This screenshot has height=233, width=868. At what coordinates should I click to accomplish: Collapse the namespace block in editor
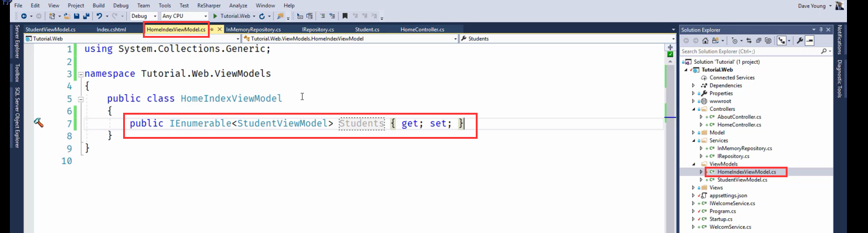pos(80,74)
